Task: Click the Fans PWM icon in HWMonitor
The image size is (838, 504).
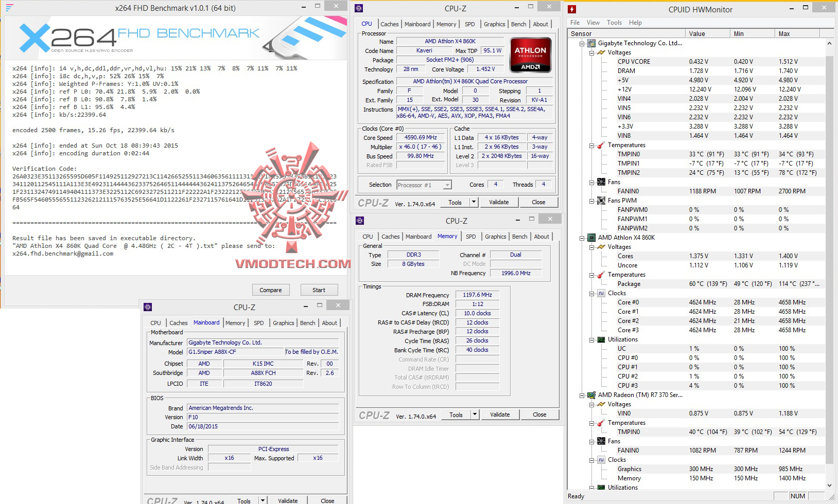Action: (601, 201)
